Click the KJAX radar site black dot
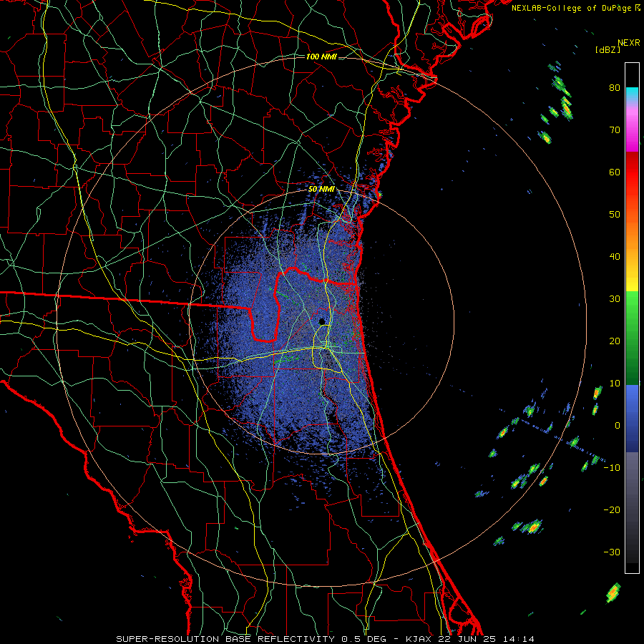This screenshot has width=644, height=644. (322, 321)
